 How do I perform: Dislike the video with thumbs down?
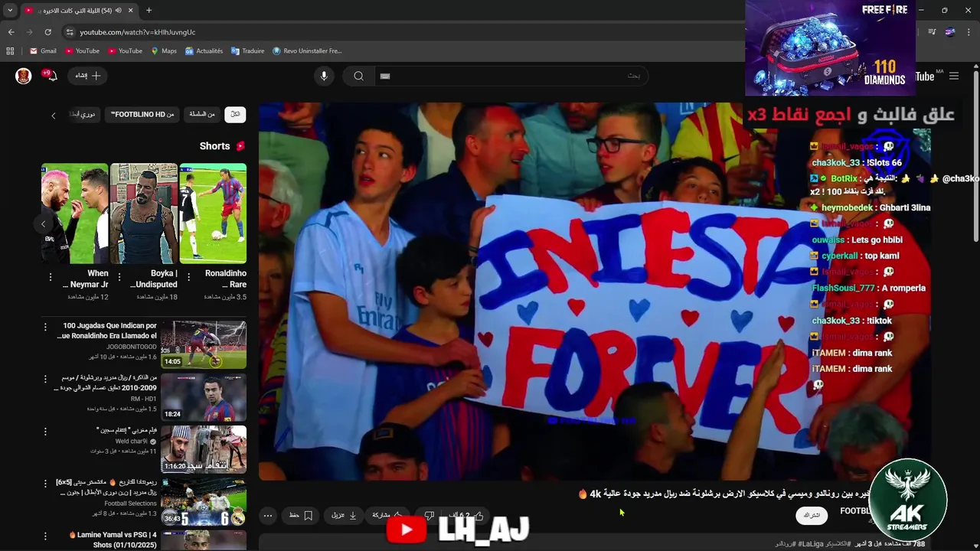coord(430,516)
